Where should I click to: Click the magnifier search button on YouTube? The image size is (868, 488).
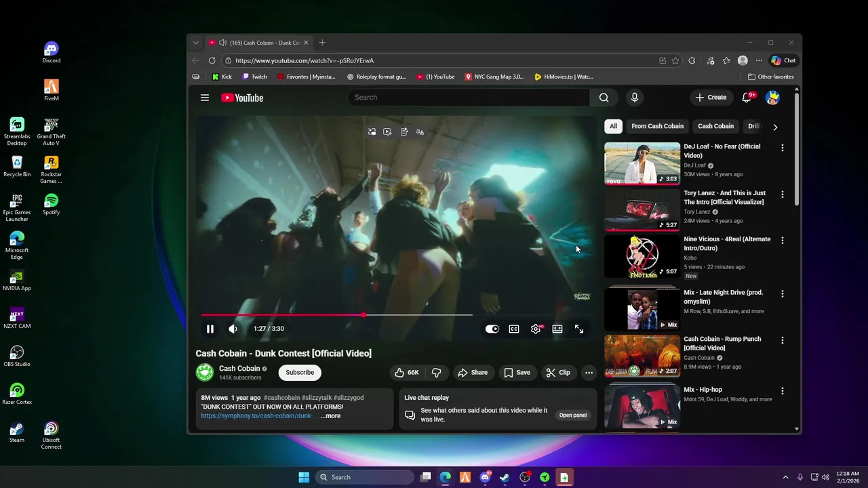(x=604, y=98)
